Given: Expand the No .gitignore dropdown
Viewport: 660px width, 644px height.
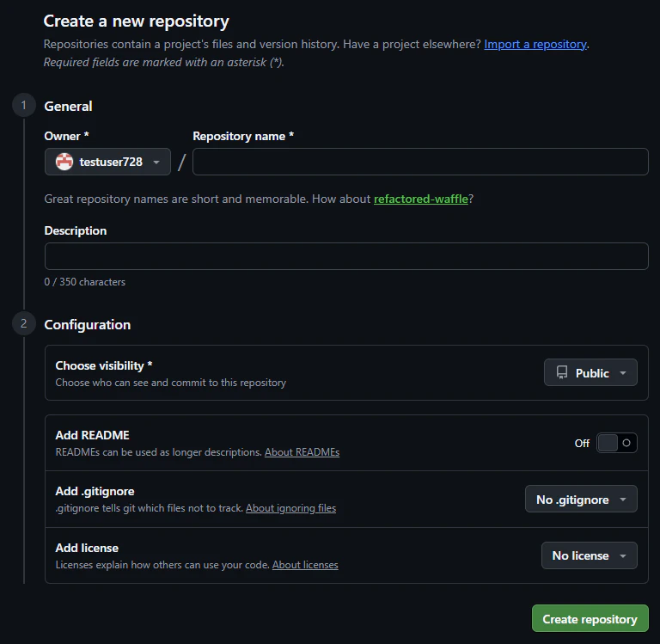Looking at the screenshot, I should [581, 500].
